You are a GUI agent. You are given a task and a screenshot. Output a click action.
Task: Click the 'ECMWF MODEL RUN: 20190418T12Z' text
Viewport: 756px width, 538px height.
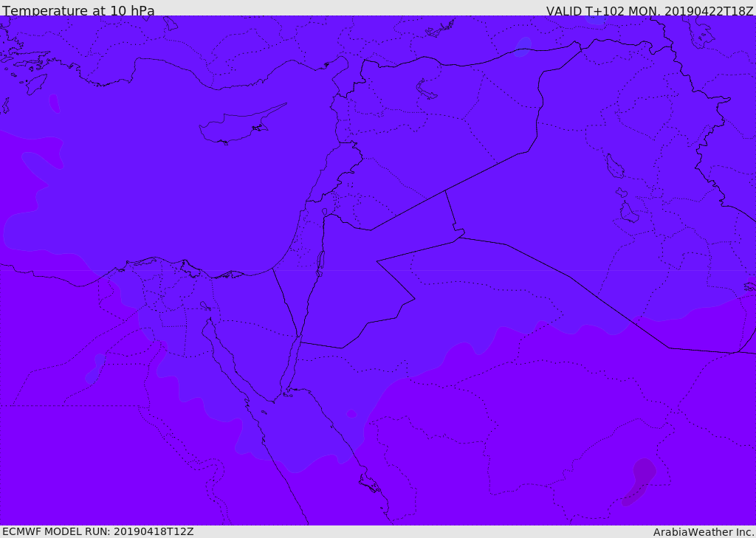[98, 531]
